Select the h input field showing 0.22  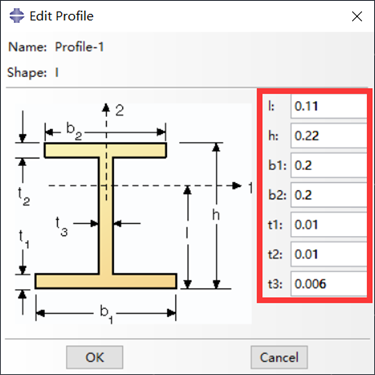[x=329, y=136]
